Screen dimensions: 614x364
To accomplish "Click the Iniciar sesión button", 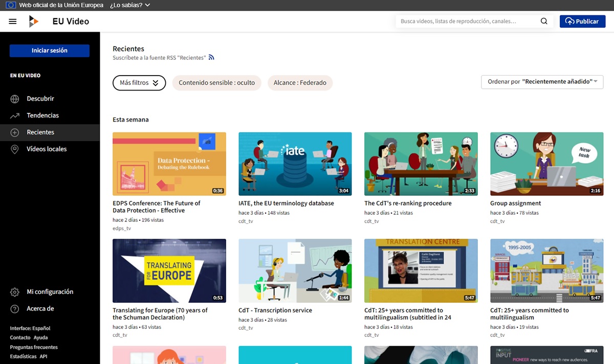I will [50, 51].
